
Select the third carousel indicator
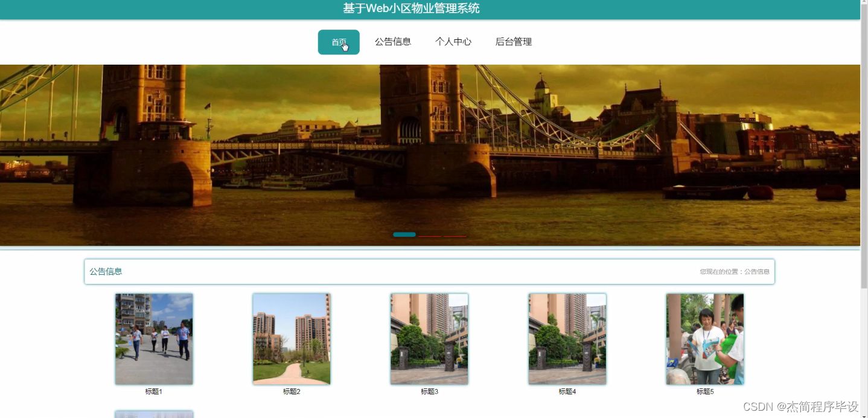pos(456,236)
